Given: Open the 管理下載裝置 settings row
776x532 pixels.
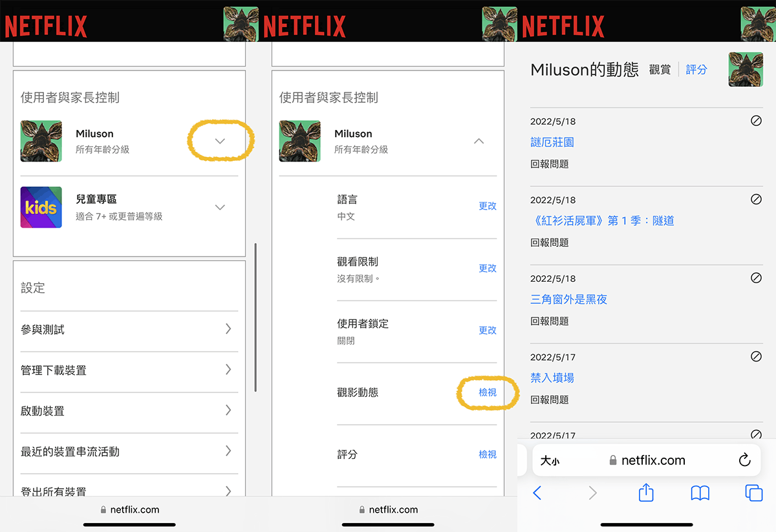Looking at the screenshot, I should [129, 370].
